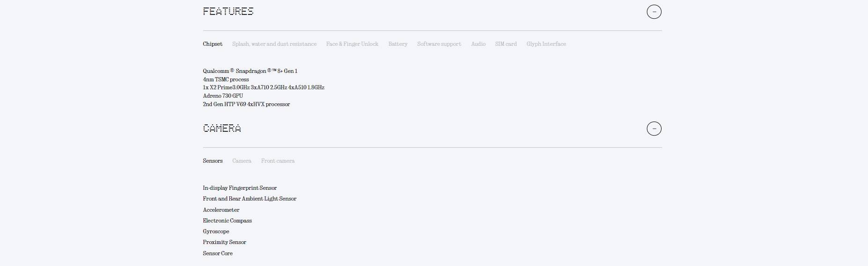Open Splash, water and dust resistance tab
Screen dimensions: 868x266
[274, 44]
